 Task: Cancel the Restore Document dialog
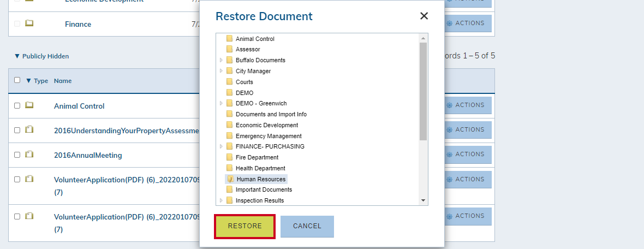pyautogui.click(x=307, y=226)
